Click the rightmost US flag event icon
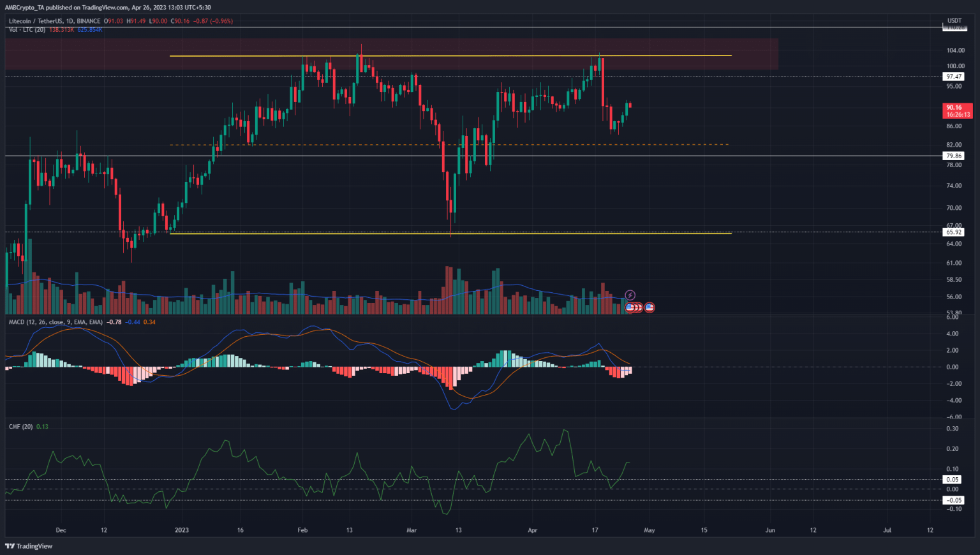 click(650, 307)
